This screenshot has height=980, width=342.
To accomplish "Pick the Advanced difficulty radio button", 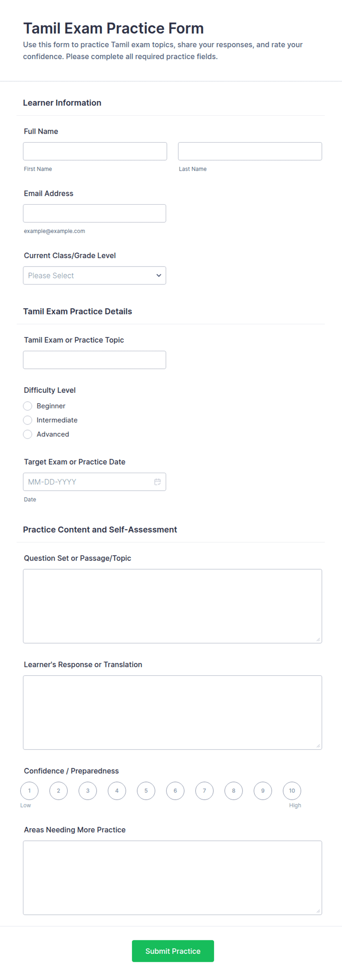I will [x=28, y=434].
